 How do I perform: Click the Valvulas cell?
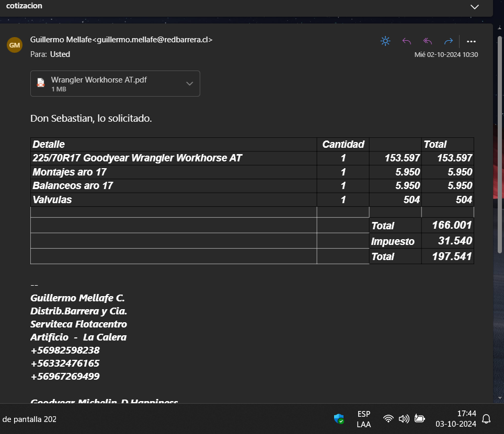tap(174, 200)
